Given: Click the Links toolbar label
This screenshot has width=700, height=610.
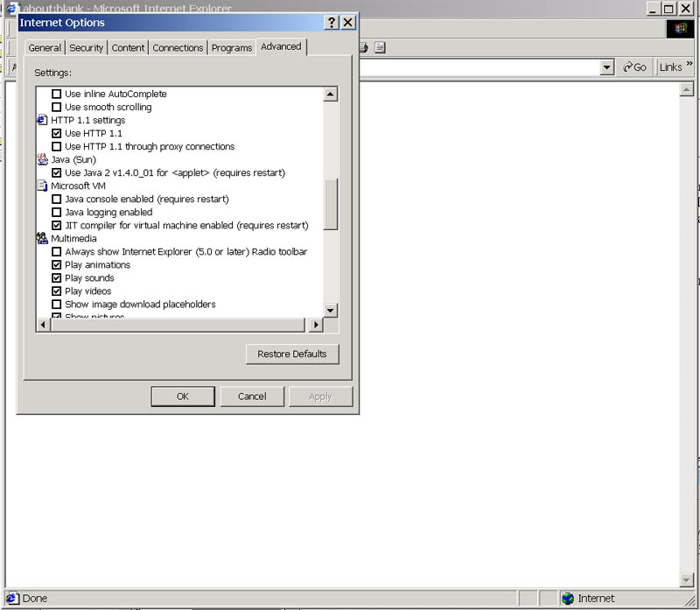Looking at the screenshot, I should pos(670,67).
